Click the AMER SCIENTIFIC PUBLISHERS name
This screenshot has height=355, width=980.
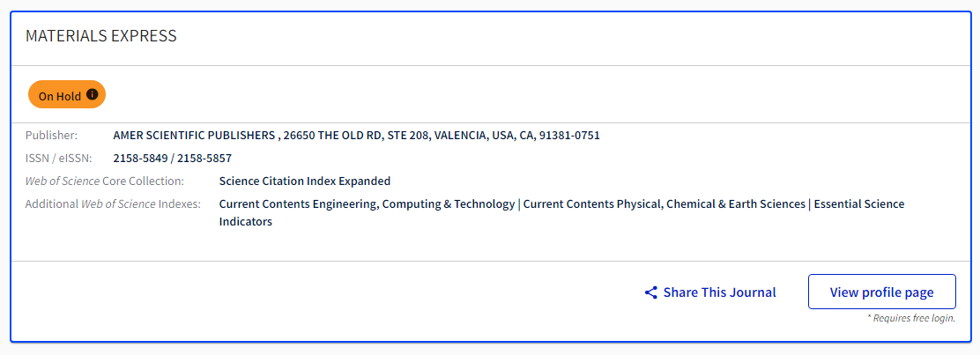point(193,135)
